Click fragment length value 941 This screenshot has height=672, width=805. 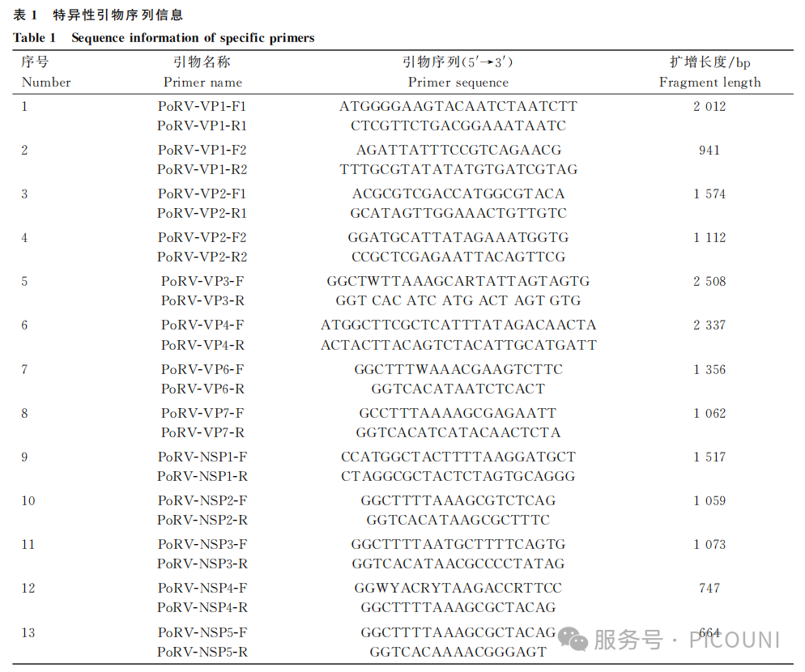709,150
